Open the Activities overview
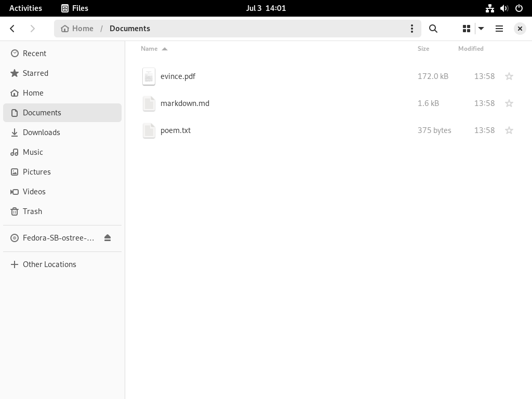532x399 pixels. pos(25,8)
